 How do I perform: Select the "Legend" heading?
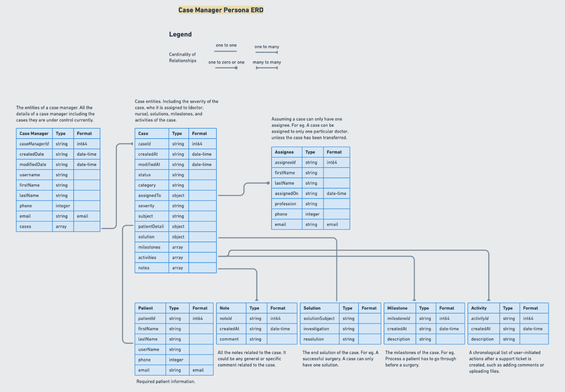[180, 34]
